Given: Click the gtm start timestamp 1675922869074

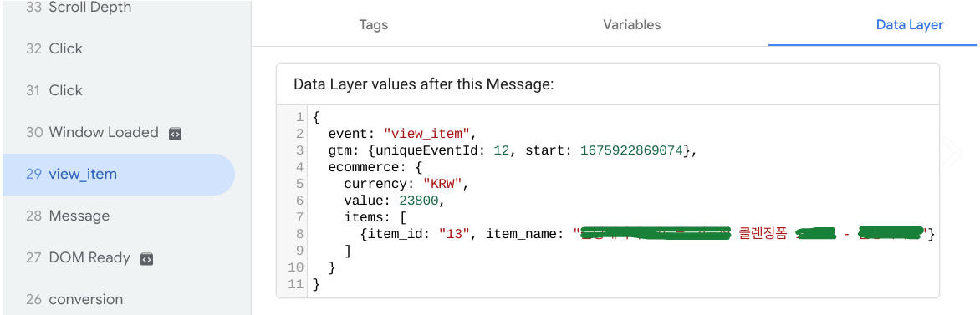Looking at the screenshot, I should click(631, 150).
